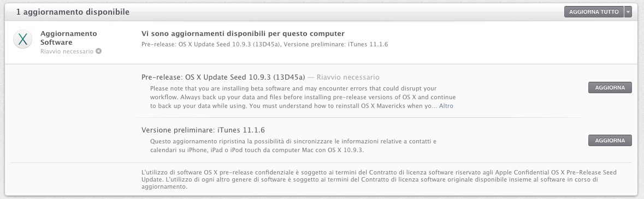Click the 1 aggiornamento disponibile header
Viewport: 644px width, 199px height.
coord(73,13)
